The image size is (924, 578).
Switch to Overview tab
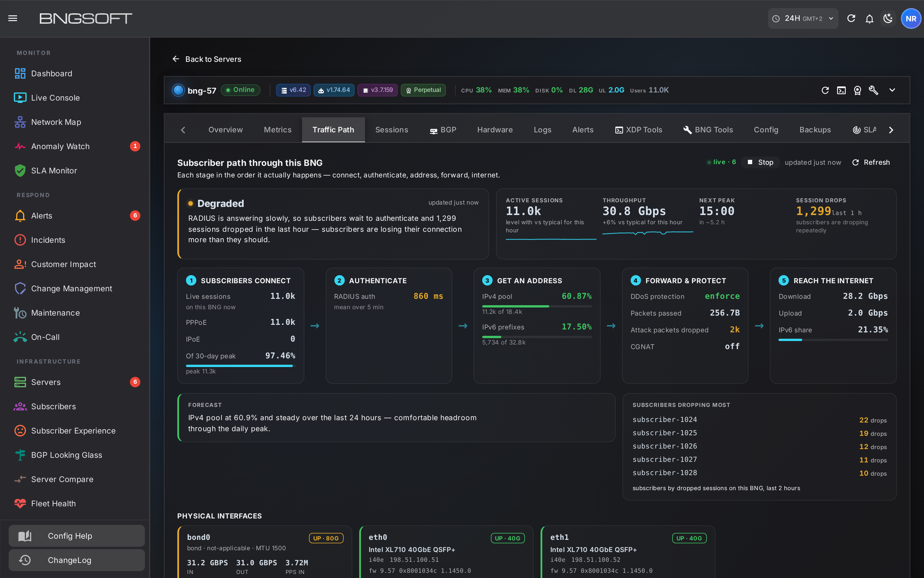[225, 130]
